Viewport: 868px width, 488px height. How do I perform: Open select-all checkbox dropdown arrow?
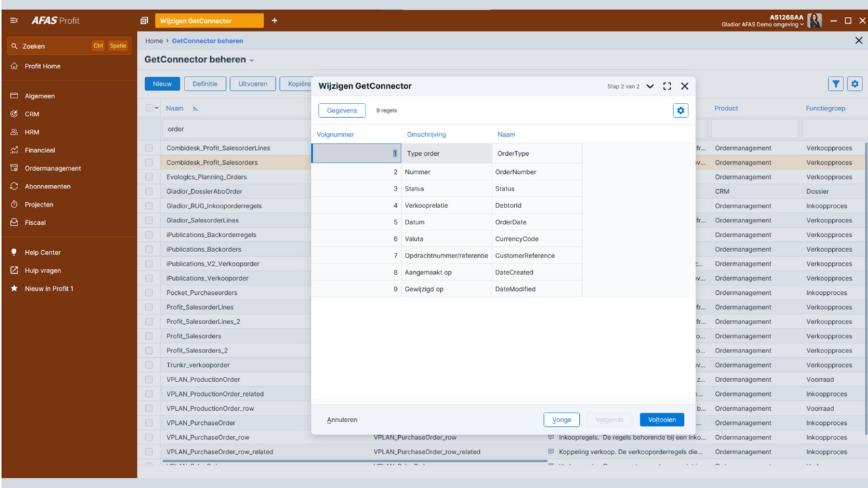[x=157, y=108]
